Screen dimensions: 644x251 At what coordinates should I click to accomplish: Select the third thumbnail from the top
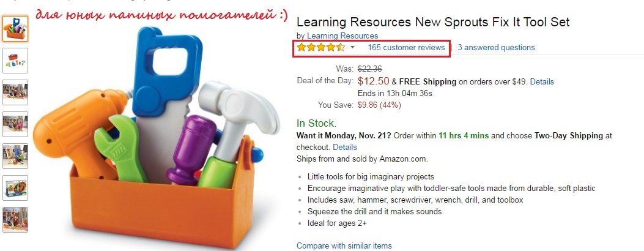coord(15,92)
